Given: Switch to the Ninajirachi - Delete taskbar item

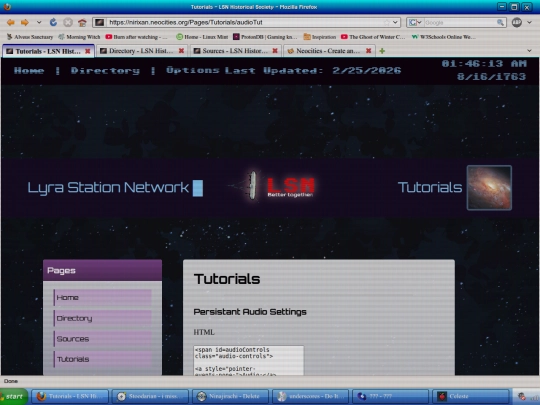Looking at the screenshot, I should 230,396.
